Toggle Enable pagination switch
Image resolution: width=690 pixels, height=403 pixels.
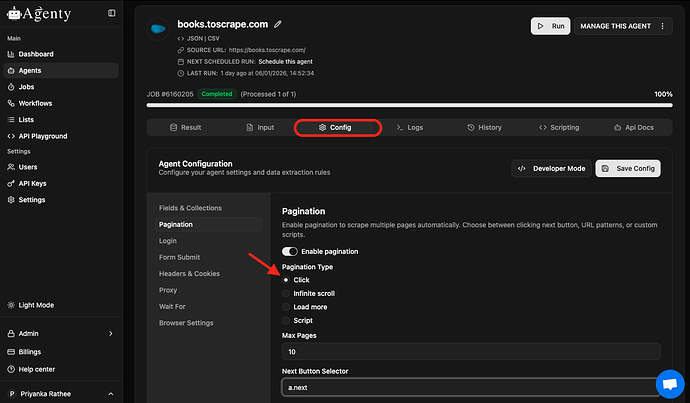290,251
